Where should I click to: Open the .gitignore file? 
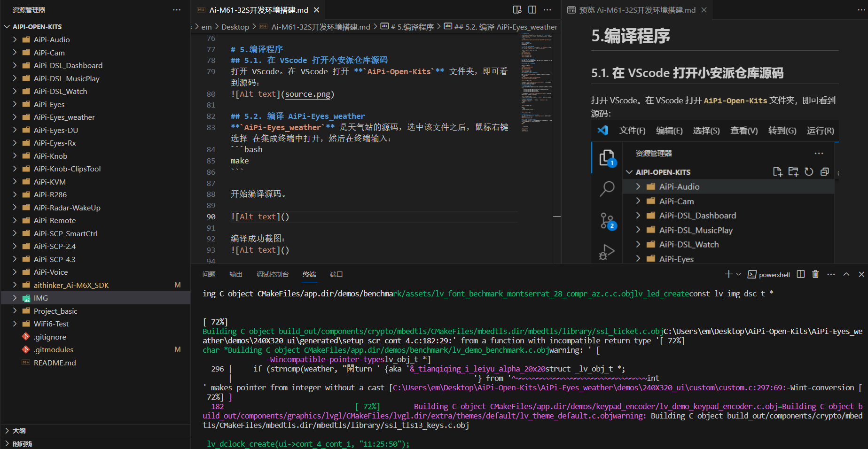[x=50, y=337]
